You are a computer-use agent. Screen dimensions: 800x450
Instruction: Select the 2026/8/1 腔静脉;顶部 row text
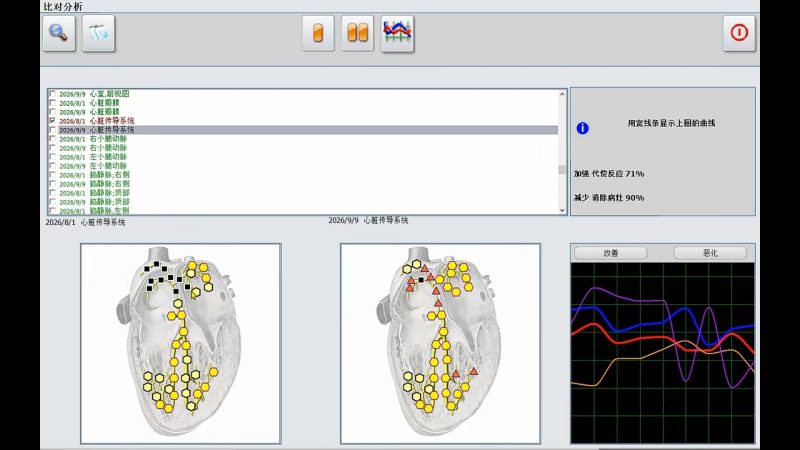pyautogui.click(x=94, y=193)
